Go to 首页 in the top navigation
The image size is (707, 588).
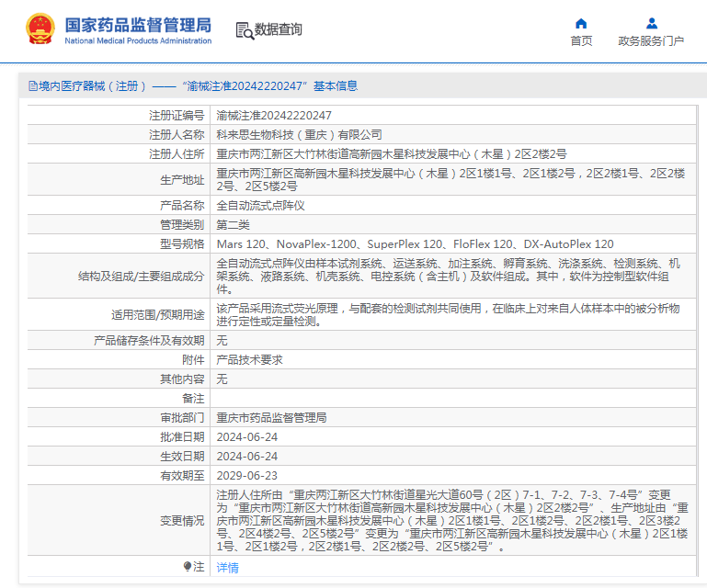click(x=581, y=40)
